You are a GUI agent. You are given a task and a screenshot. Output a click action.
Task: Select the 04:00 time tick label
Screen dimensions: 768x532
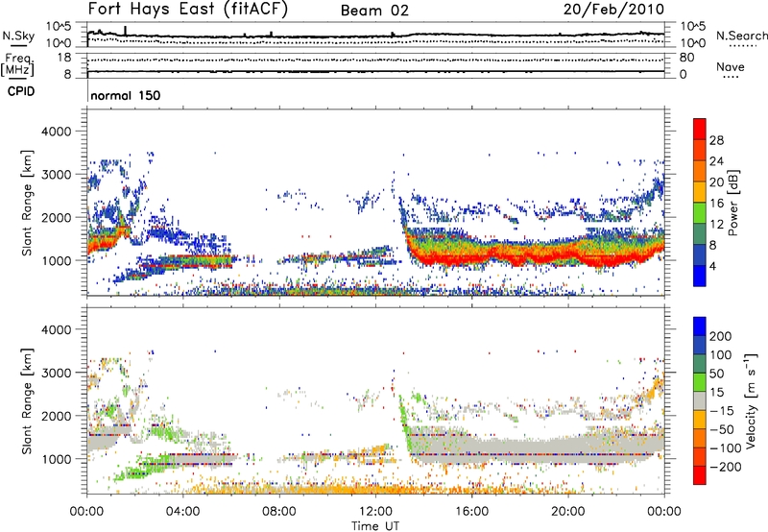click(183, 512)
